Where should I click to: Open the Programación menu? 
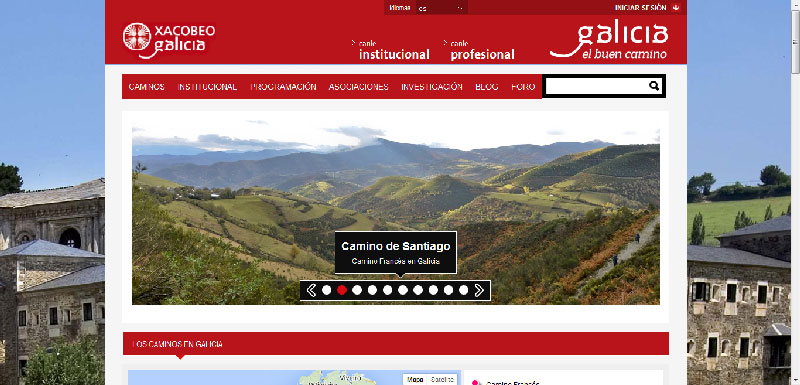pyautogui.click(x=283, y=87)
